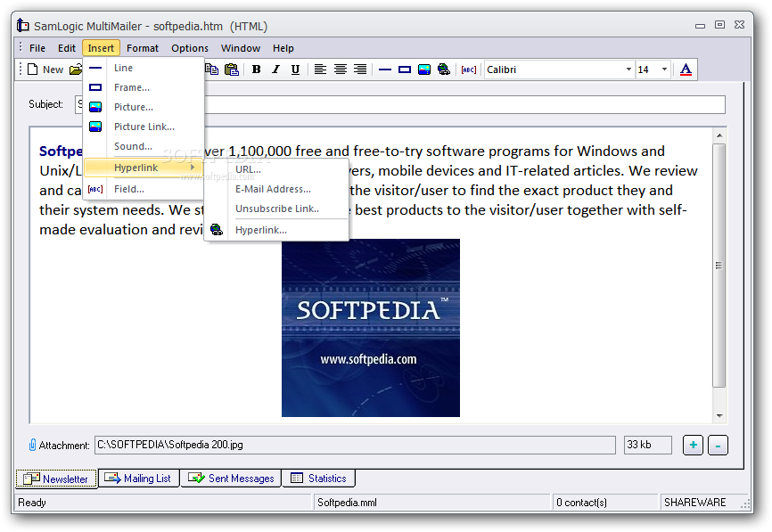The width and height of the screenshot is (772, 532).
Task: Align text right
Action: point(360,70)
